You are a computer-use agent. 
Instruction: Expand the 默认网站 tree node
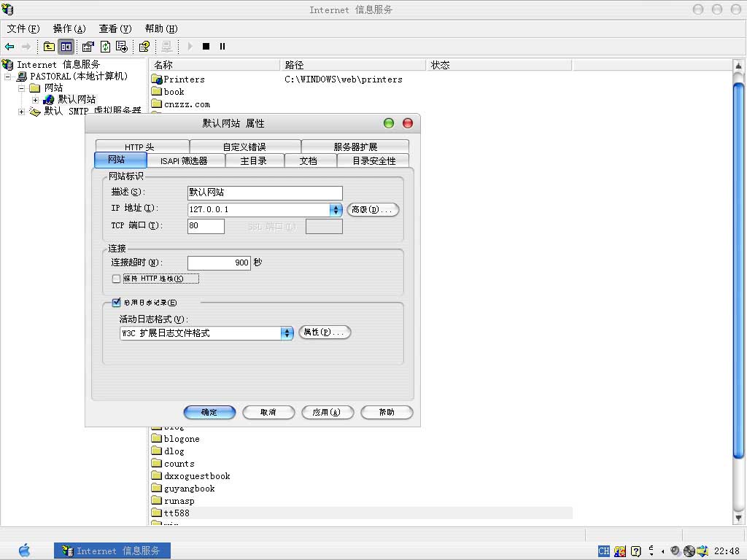(x=35, y=100)
